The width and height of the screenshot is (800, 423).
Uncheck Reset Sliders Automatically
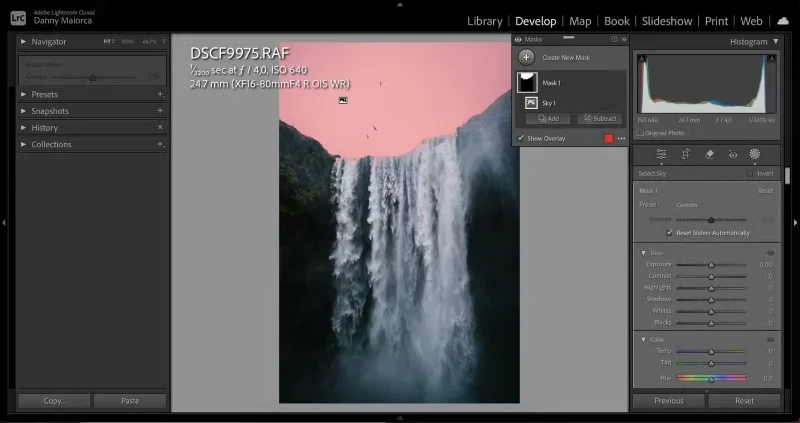[669, 233]
